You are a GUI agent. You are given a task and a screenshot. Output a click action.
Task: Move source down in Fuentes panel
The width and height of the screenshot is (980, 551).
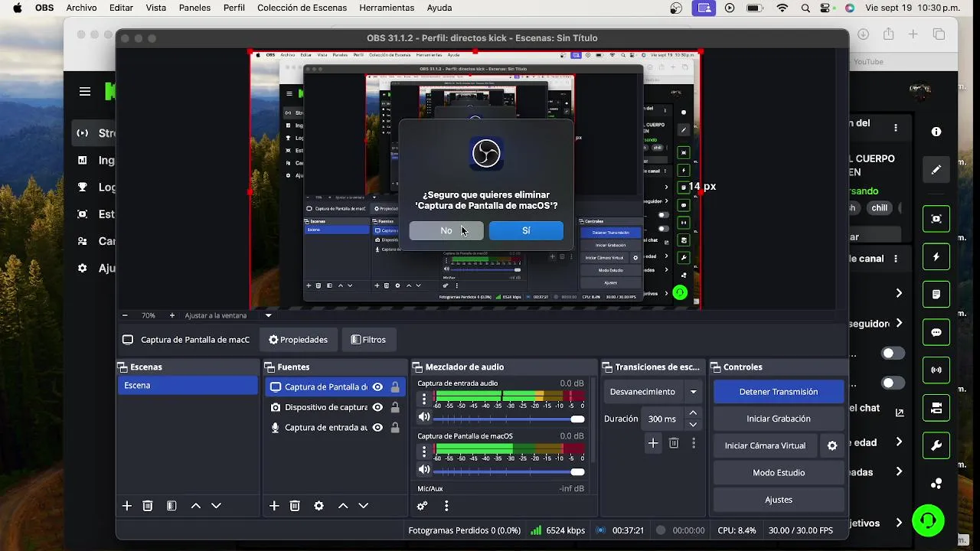click(363, 506)
